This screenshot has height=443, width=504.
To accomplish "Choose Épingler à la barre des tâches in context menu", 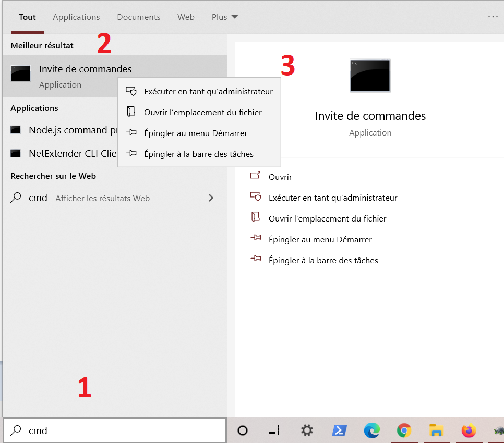I will (x=199, y=154).
